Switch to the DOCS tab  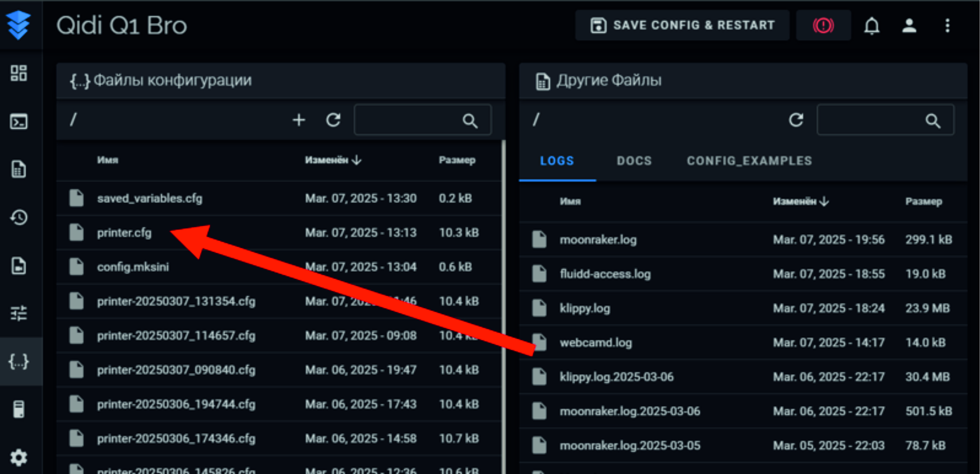[634, 161]
